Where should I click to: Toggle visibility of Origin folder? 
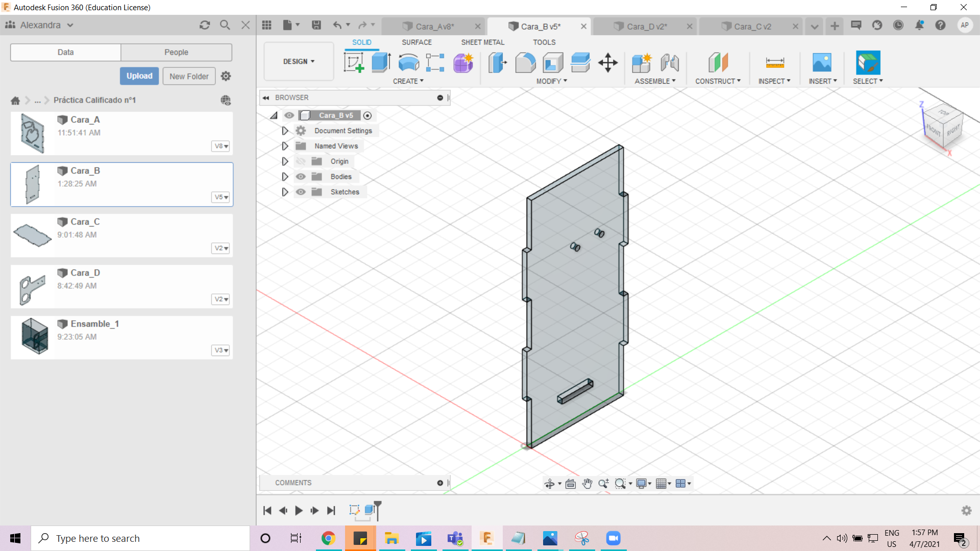pos(300,161)
